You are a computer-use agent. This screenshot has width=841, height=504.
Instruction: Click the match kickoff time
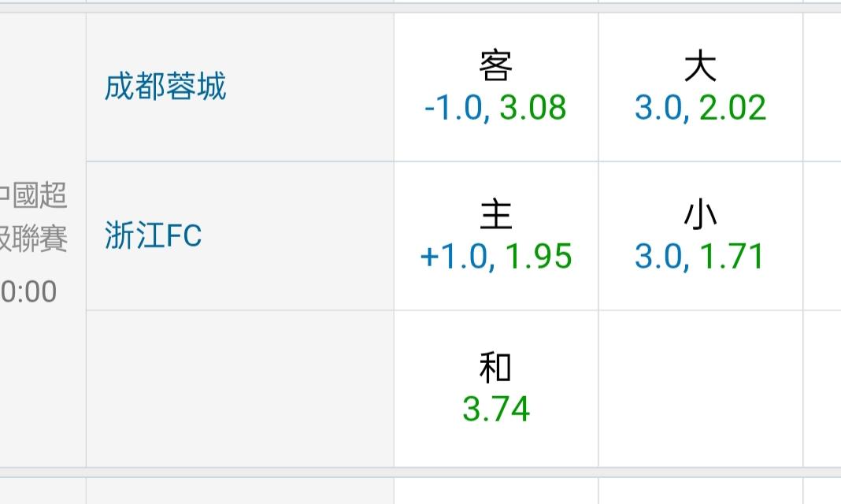(x=29, y=292)
